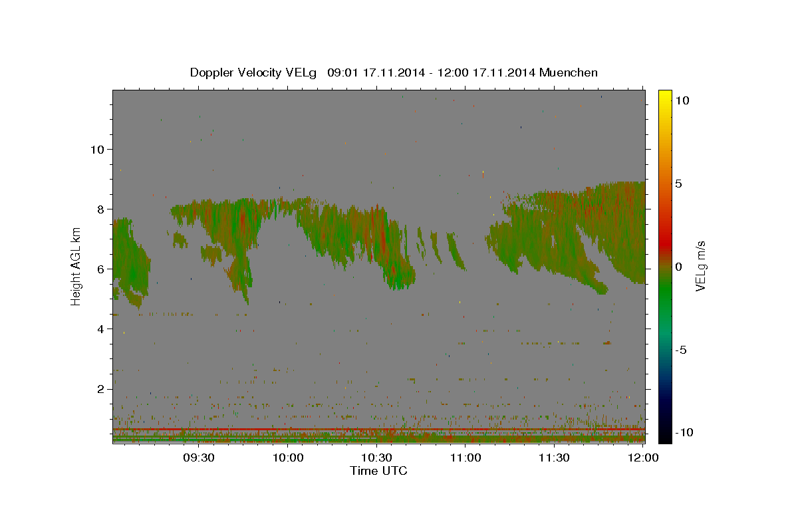This screenshot has height=532, width=798.
Task: Select the 12:00 time tick label
Action: (x=643, y=458)
